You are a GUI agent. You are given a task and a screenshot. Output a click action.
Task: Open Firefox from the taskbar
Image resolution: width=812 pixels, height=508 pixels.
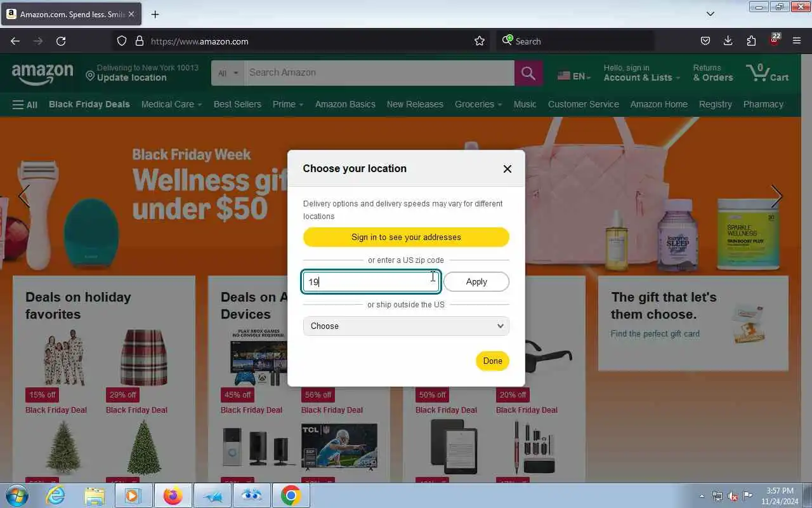tap(173, 495)
